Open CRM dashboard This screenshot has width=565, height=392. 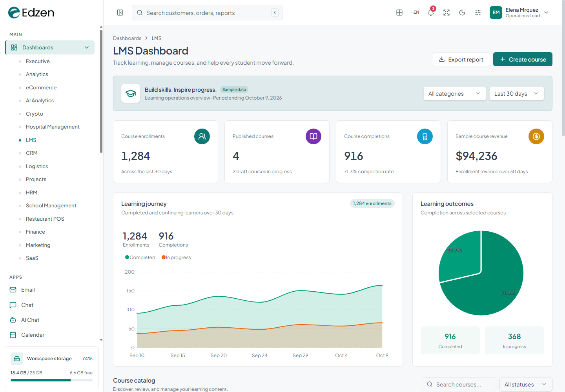(32, 153)
